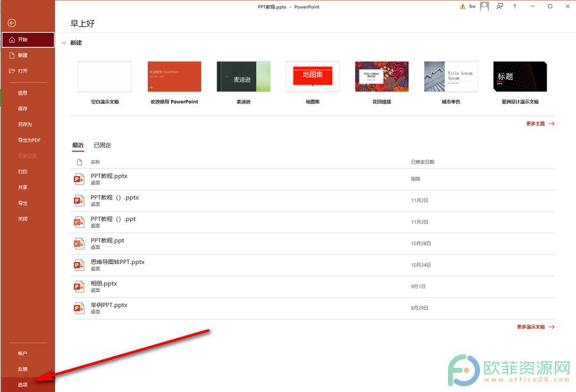This screenshot has width=576, height=392.
Task: Switch to the 最近 tab
Action: 78,145
